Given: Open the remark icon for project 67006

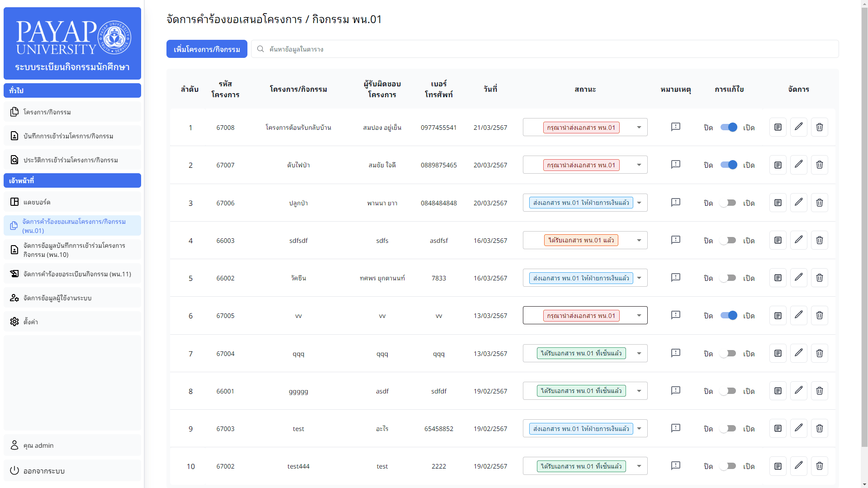Looking at the screenshot, I should (675, 203).
